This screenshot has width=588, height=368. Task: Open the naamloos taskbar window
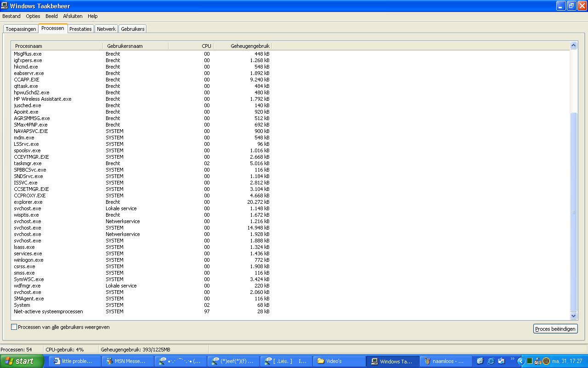444,361
